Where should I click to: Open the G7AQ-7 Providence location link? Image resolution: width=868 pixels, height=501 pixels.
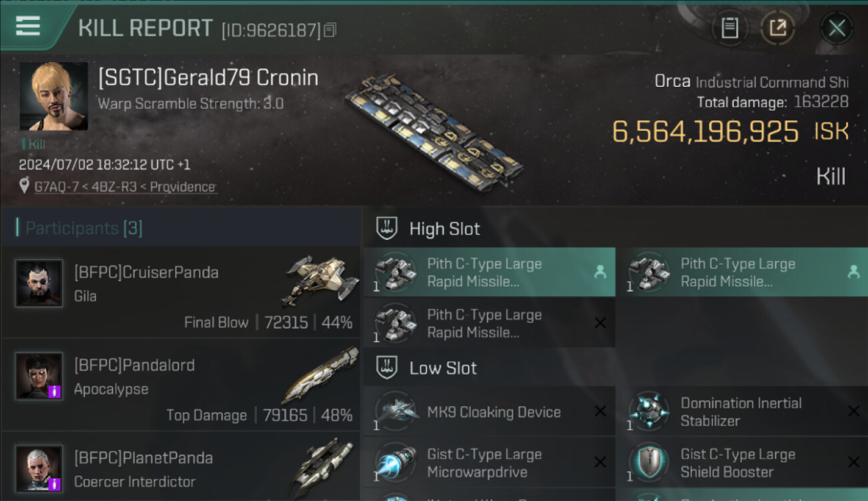[x=125, y=187]
